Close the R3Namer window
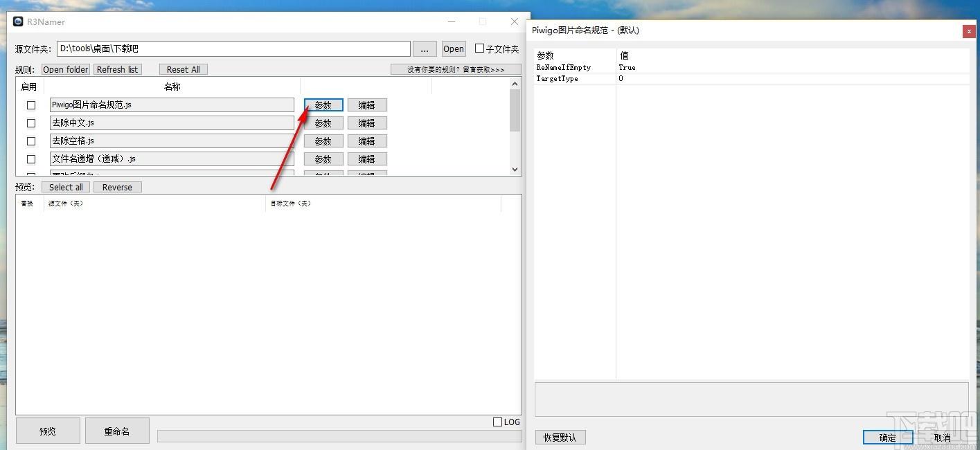Screen dimensions: 980x450 pos(515,21)
